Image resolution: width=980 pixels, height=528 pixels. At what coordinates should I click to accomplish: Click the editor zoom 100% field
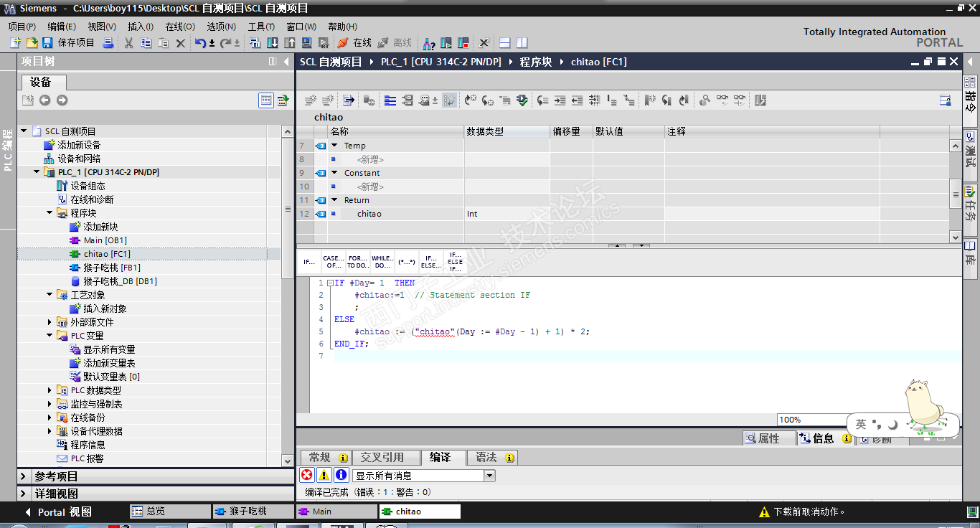811,420
